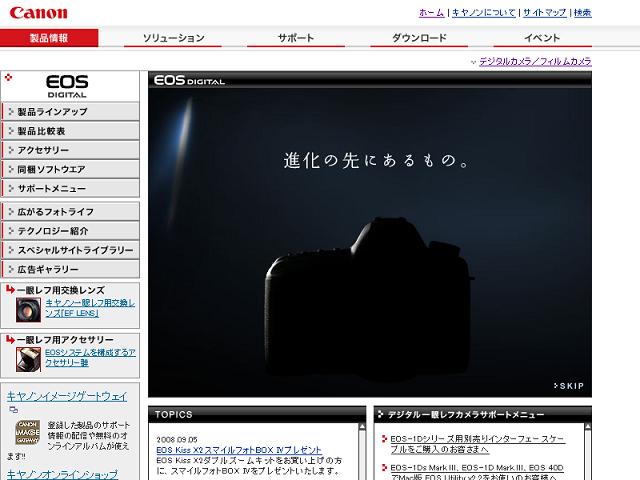Open キヤノンイメージゲートウェイ link
Viewport: 640px width, 480px height.
(67, 396)
